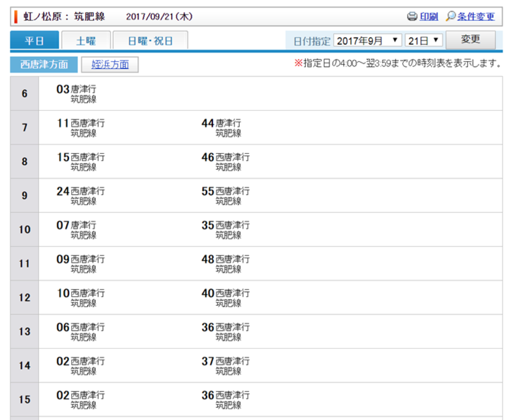
Task: Click the printer icon next to 印刷
Action: tap(412, 16)
